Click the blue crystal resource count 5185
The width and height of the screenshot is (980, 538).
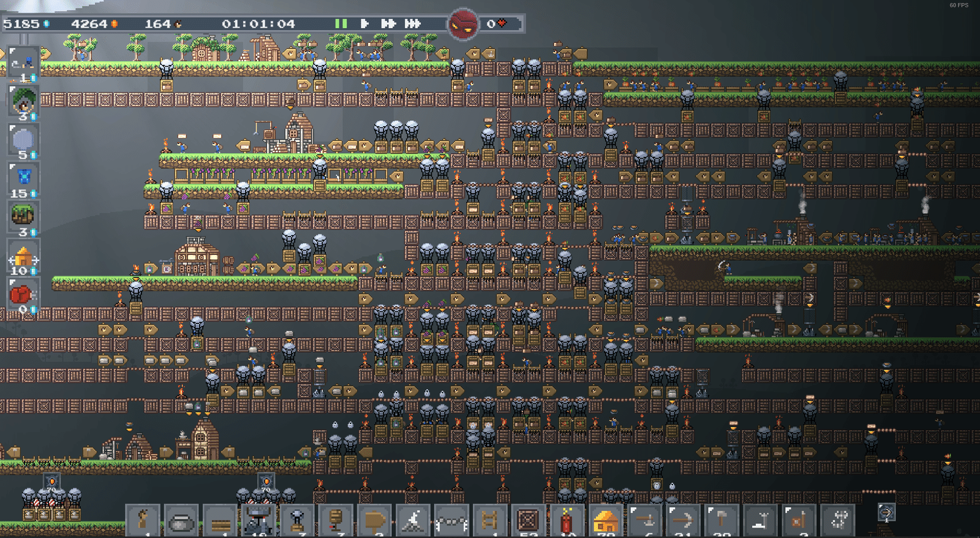click(x=26, y=24)
